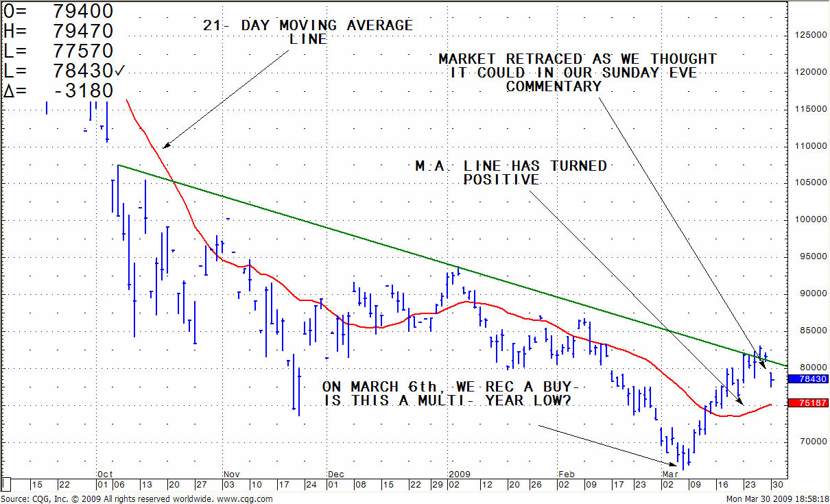Click the checkmark beside the 78430 value
The height and width of the screenshot is (504, 830).
[120, 71]
